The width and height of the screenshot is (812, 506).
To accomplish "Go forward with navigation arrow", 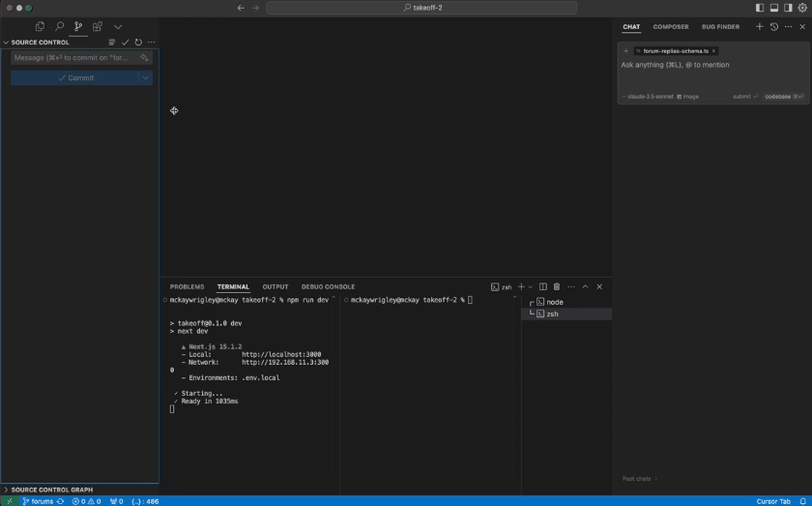I will click(255, 8).
